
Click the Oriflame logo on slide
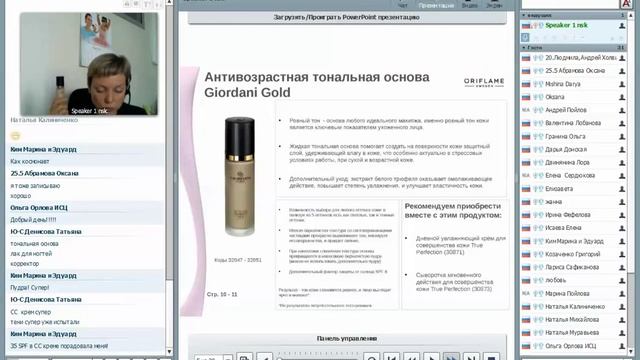pos(484,82)
